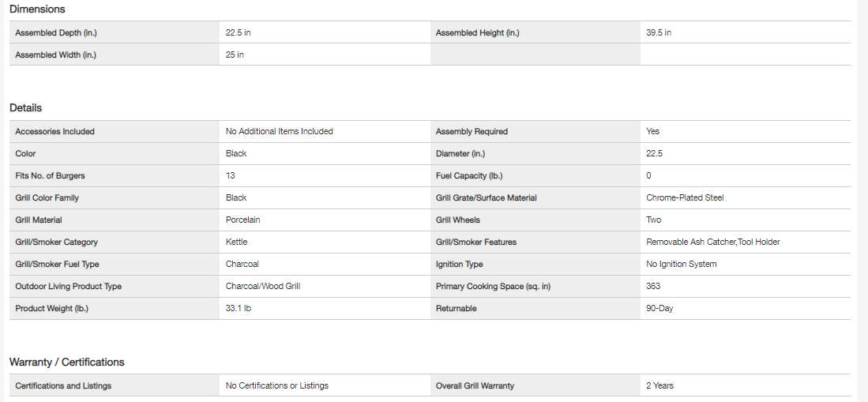This screenshot has height=402, width=868.
Task: Select the No Additional Items Included value
Action: coord(279,132)
